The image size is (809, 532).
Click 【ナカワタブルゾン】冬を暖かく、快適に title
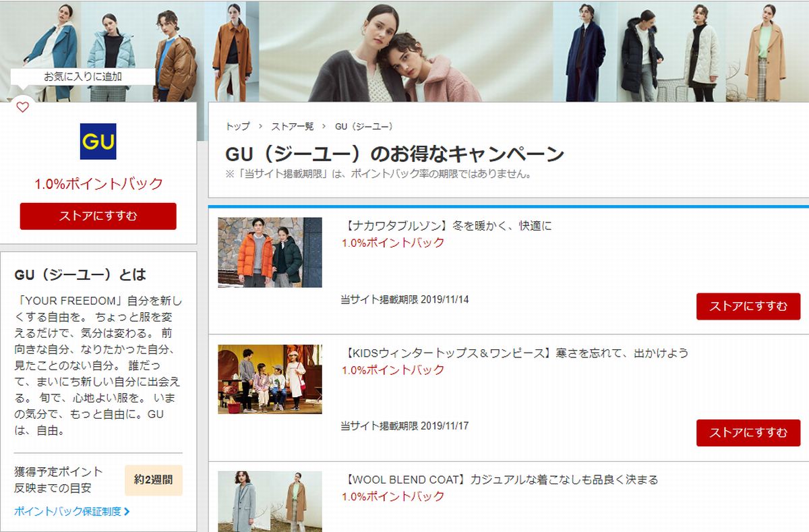coord(446,226)
